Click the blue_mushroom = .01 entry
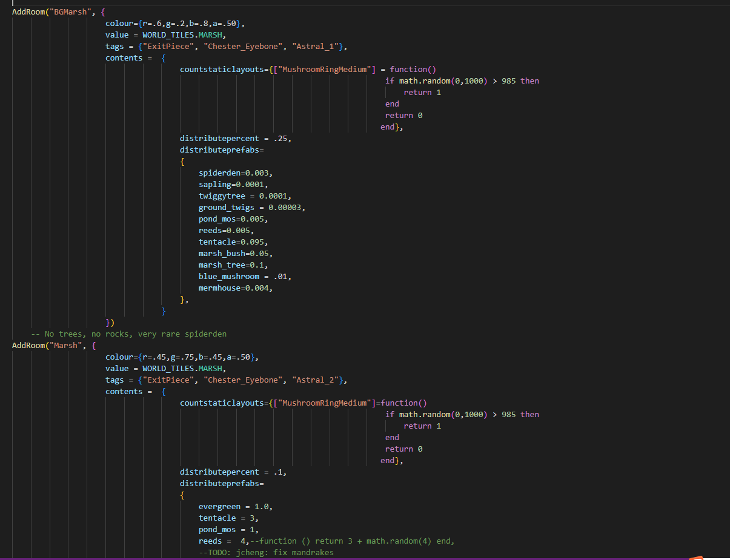Image resolution: width=730 pixels, height=560 pixels. point(245,277)
